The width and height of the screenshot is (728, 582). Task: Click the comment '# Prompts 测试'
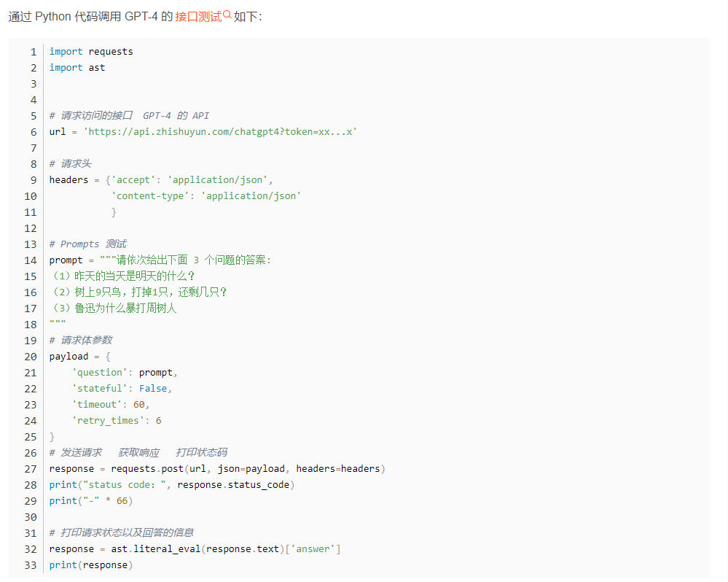click(x=87, y=244)
